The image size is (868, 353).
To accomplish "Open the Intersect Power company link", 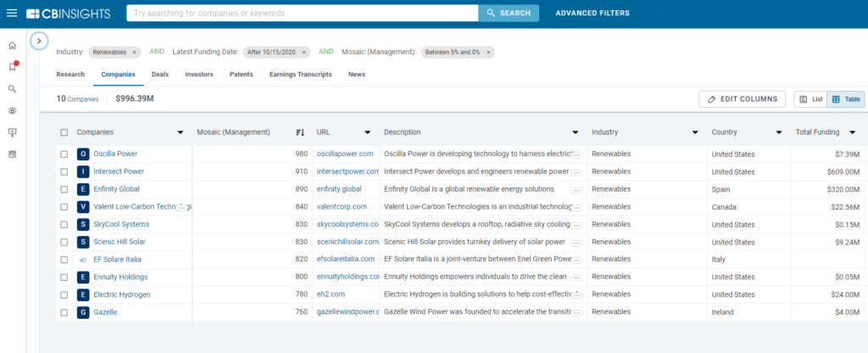I will (119, 171).
